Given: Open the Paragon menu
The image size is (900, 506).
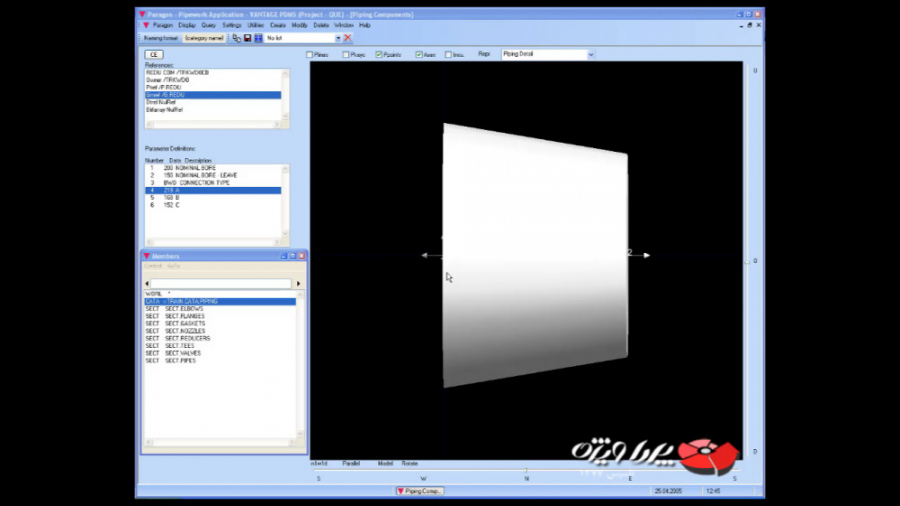Looking at the screenshot, I should 162,25.
